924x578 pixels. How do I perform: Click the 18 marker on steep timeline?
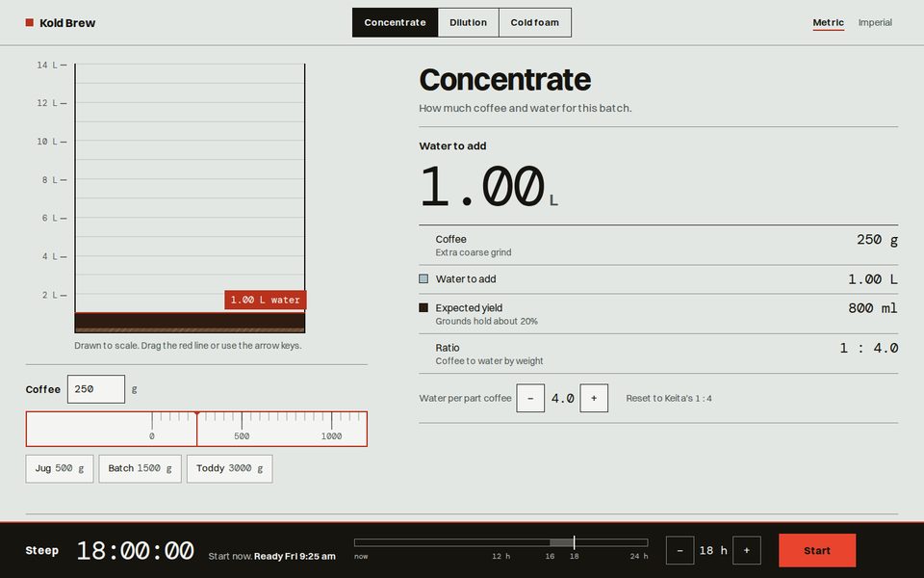574,556
